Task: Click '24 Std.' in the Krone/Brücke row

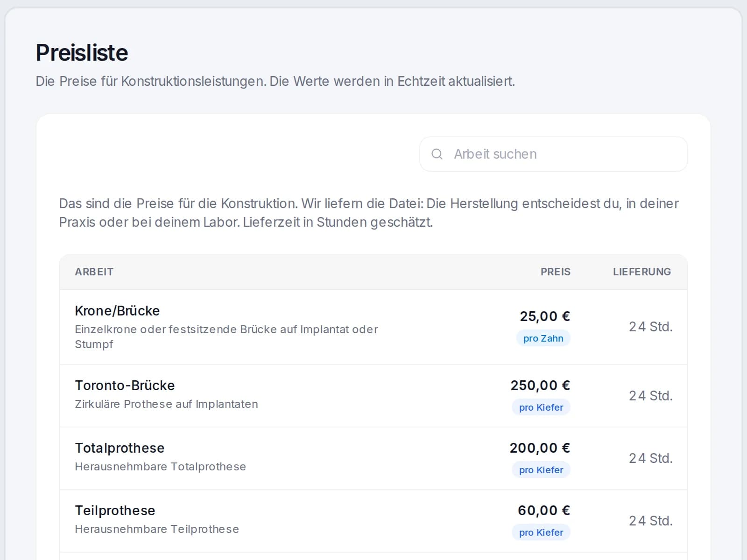Action: point(651,327)
